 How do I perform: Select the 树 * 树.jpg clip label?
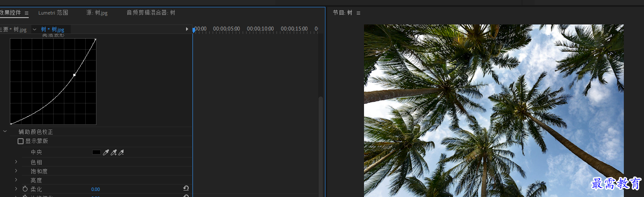[52, 30]
